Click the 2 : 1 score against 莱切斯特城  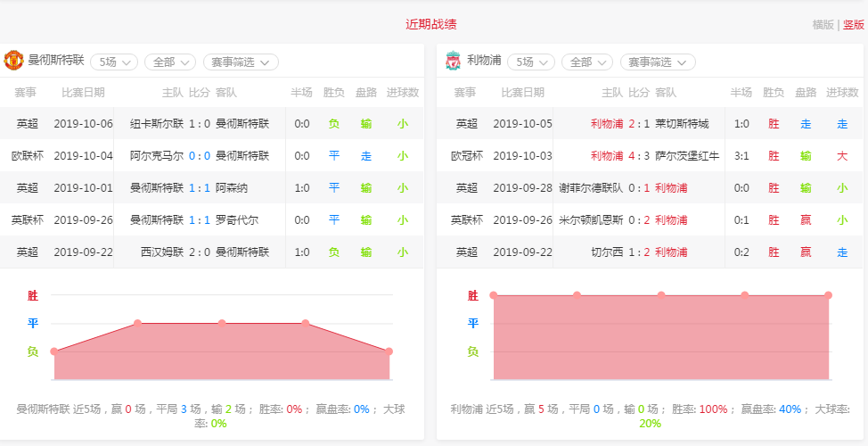click(x=639, y=124)
